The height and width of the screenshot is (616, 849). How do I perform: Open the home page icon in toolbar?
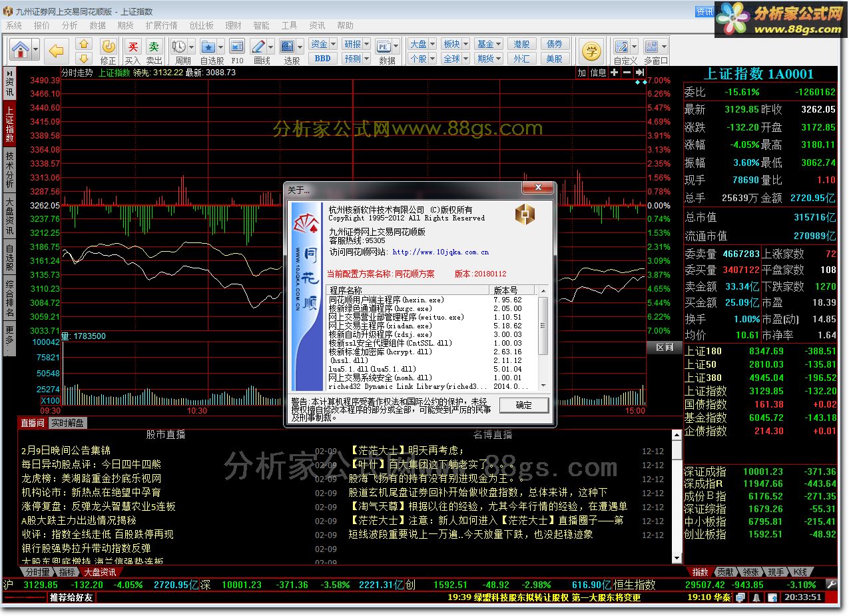[x=21, y=50]
